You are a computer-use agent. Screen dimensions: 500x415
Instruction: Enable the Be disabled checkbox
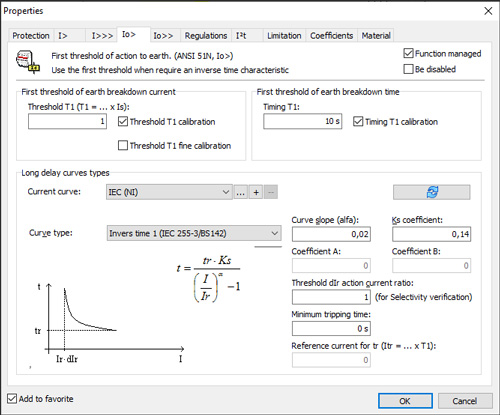click(408, 69)
